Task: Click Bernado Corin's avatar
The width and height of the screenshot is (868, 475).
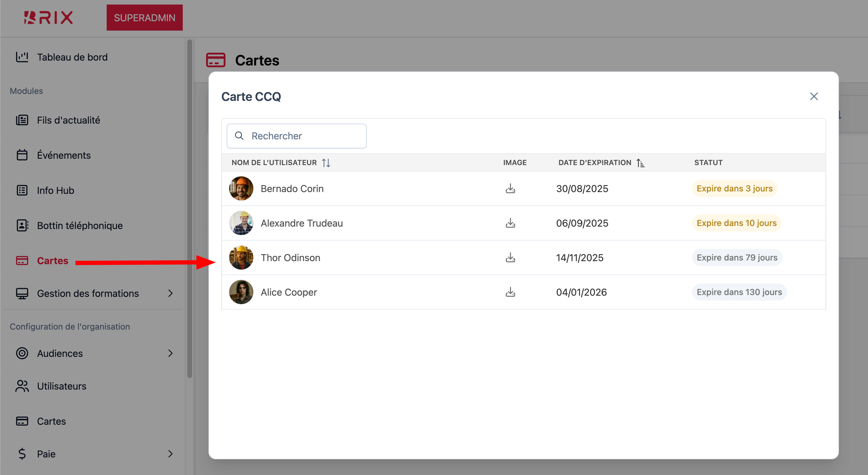Action: point(241,189)
